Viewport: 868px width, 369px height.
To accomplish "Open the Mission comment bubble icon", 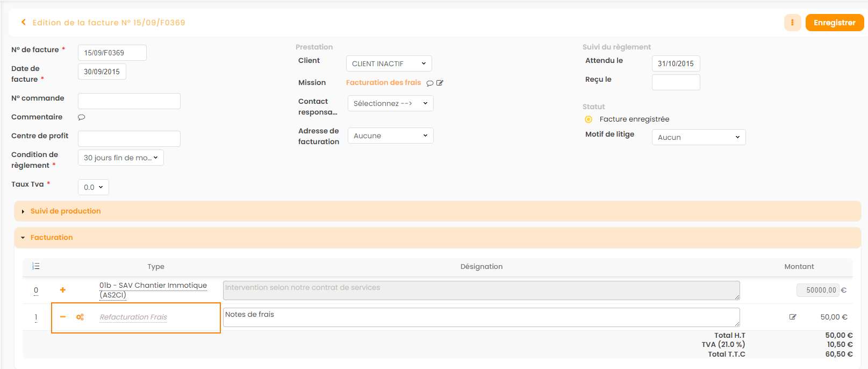I will pyautogui.click(x=430, y=83).
